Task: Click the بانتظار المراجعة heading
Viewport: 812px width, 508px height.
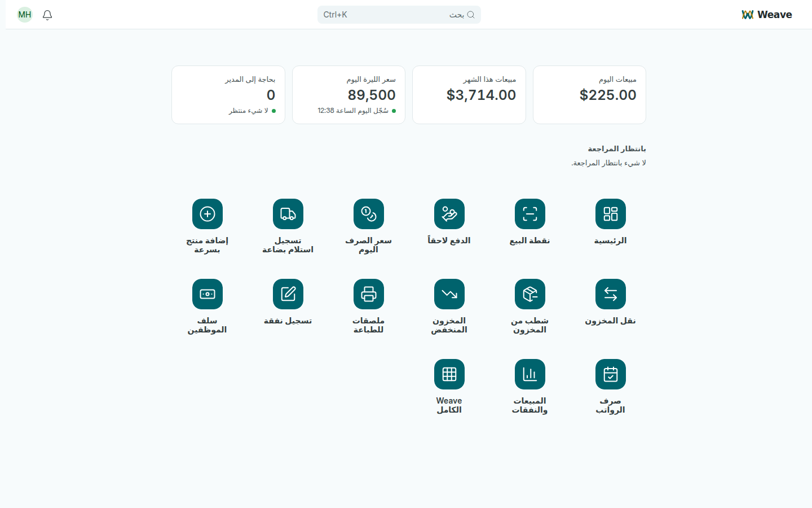Action: click(x=617, y=149)
